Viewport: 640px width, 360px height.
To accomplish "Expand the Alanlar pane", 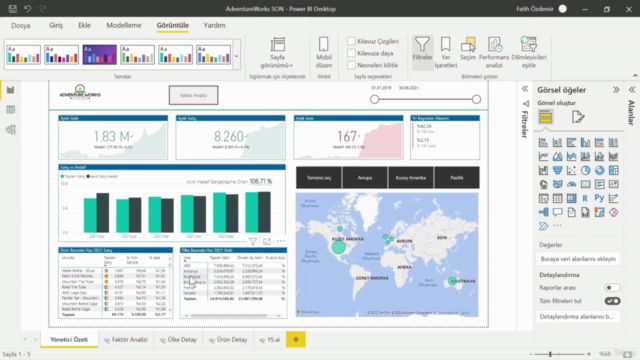I will tap(632, 90).
